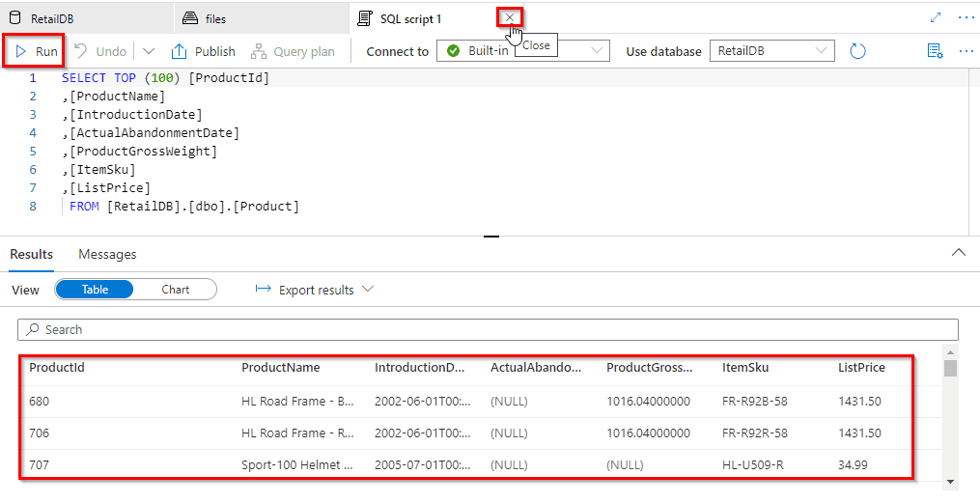Click the Undo button
980x503 pixels.
[x=100, y=51]
